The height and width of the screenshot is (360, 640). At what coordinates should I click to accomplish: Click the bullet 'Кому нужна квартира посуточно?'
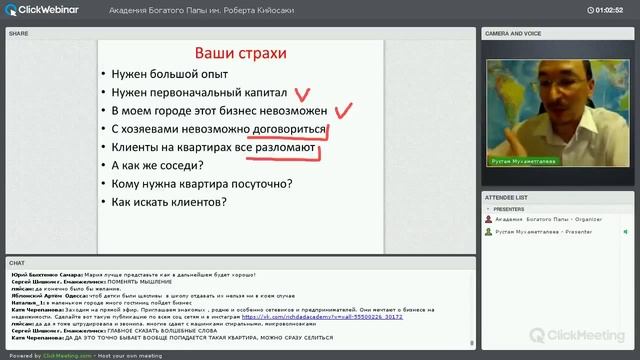202,184
